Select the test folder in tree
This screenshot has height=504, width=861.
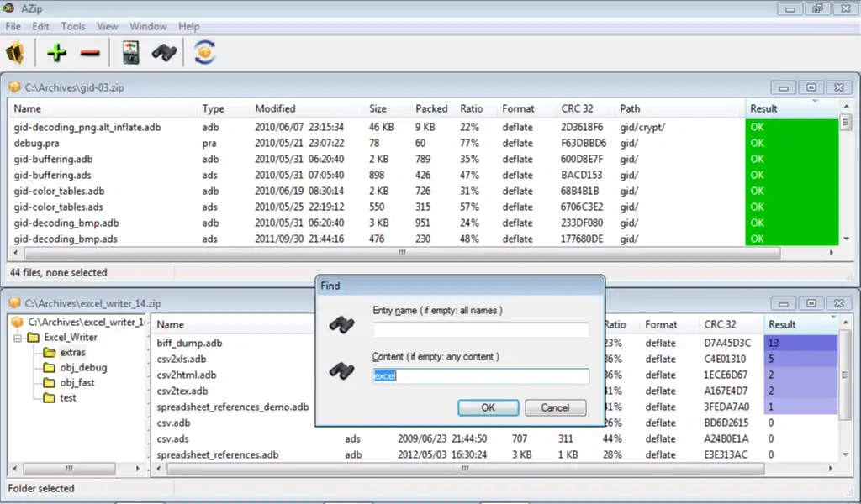point(68,398)
